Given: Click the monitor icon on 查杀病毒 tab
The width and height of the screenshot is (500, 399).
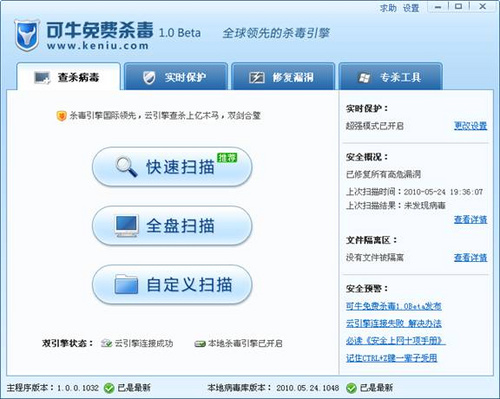Looking at the screenshot, I should point(42,78).
